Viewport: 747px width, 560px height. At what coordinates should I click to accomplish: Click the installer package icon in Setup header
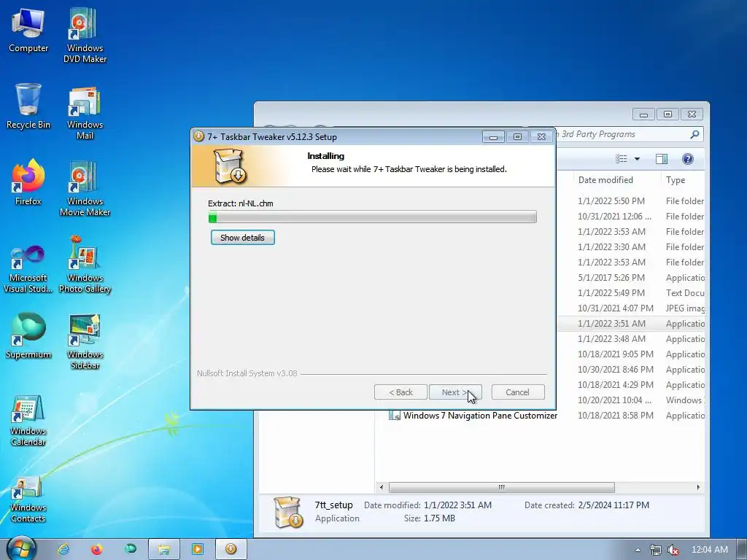click(230, 166)
